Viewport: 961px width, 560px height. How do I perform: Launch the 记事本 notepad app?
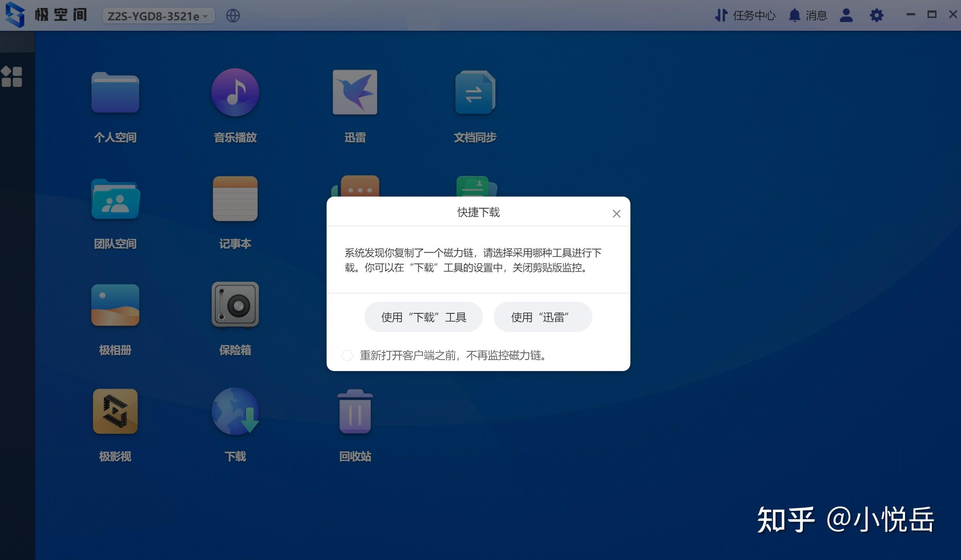pyautogui.click(x=235, y=199)
